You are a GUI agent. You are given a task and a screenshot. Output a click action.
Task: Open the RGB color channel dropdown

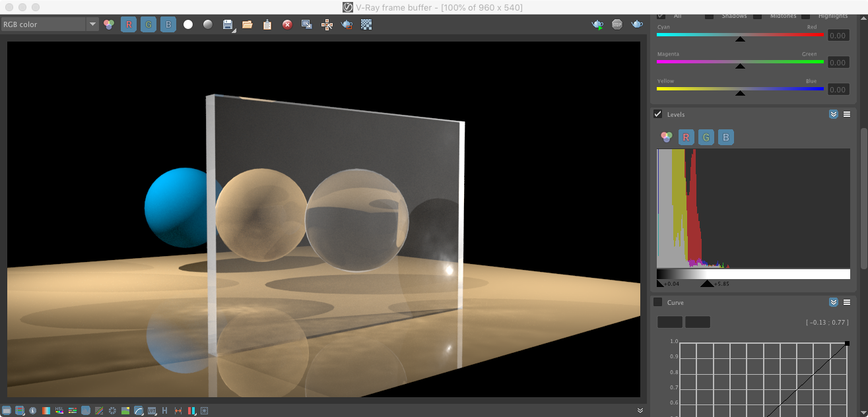[x=50, y=24]
